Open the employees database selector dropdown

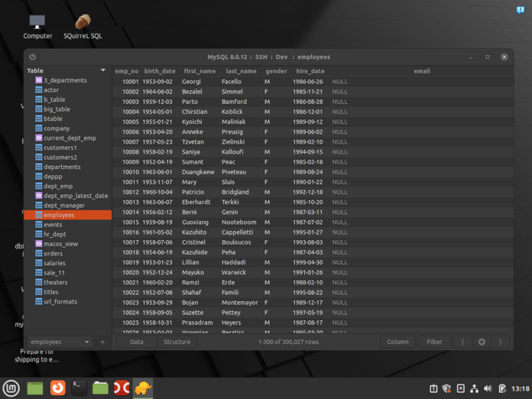[x=60, y=342]
